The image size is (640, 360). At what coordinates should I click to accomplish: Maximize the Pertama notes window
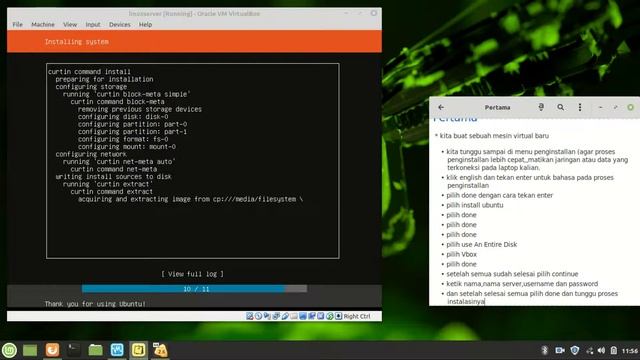pyautogui.click(x=616, y=107)
